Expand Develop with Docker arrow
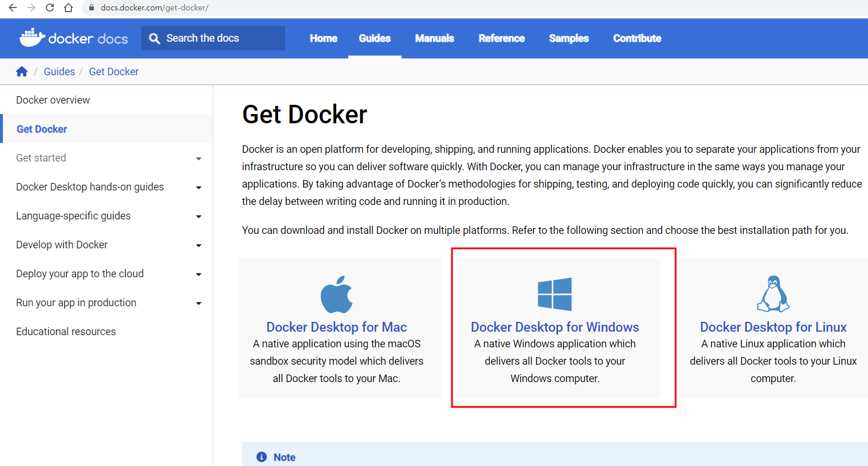Screen dimensions: 868x466 pyautogui.click(x=199, y=245)
